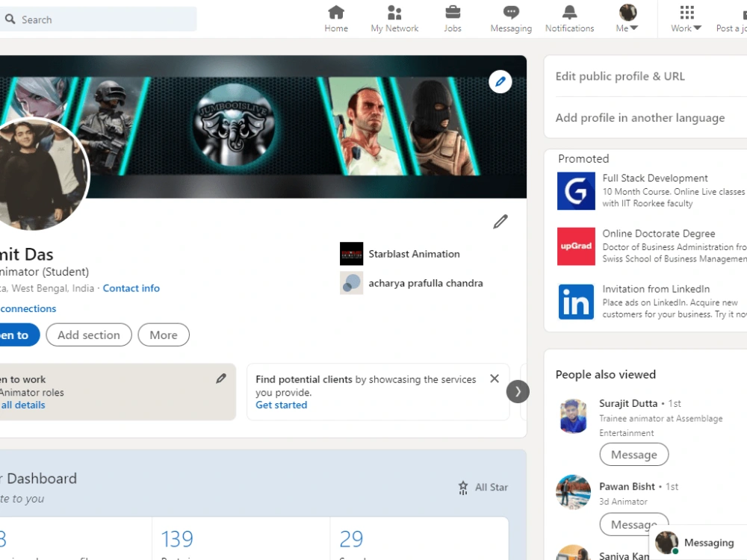Open Online Doctorate Degree promoted title

658,233
